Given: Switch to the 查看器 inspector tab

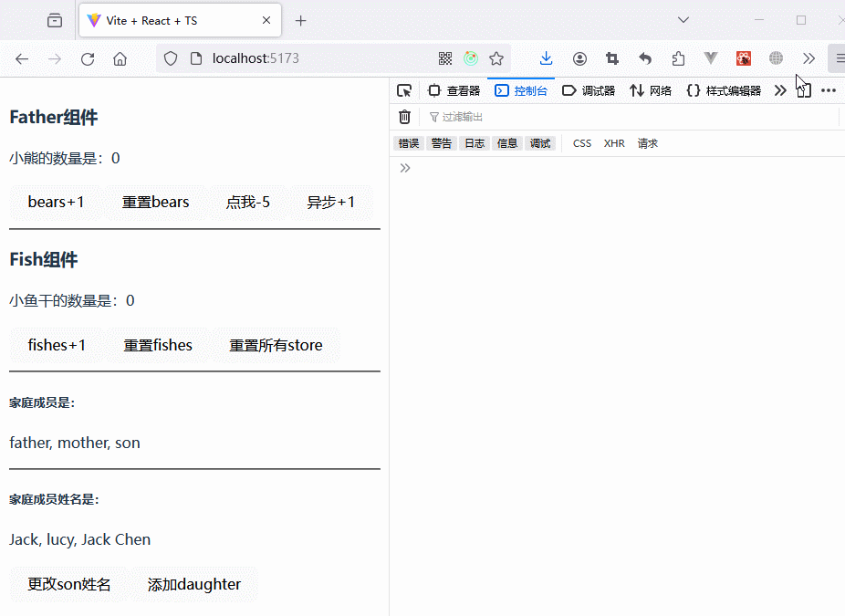Looking at the screenshot, I should [454, 90].
